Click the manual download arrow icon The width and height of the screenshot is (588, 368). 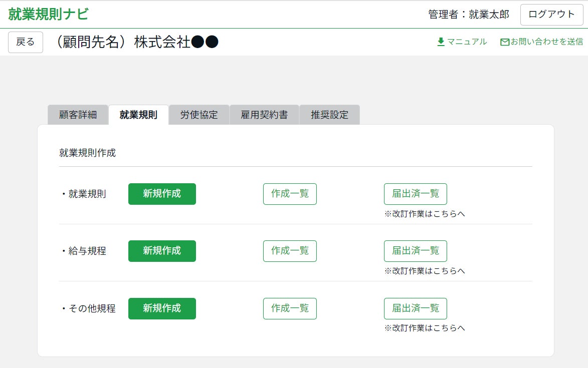(441, 42)
